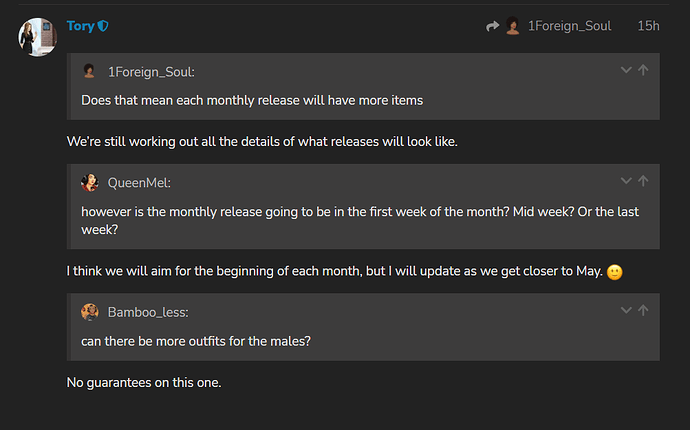This screenshot has height=430, width=690.
Task: Click QueenMel's avatar in quote title
Action: pyautogui.click(x=90, y=182)
